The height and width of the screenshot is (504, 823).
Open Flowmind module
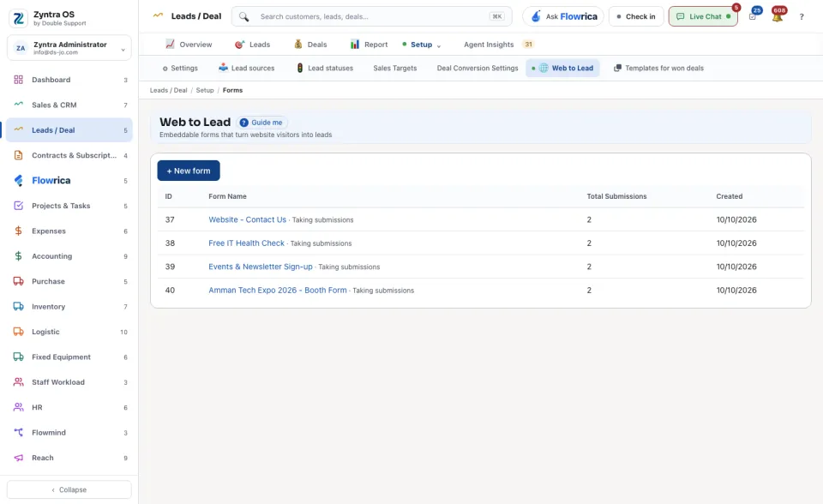(69, 433)
